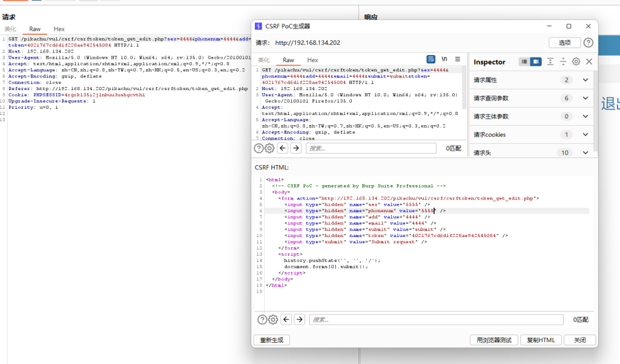
Task: Click the Upgrade-Insecure-Requests line in background request
Action: click(52, 102)
